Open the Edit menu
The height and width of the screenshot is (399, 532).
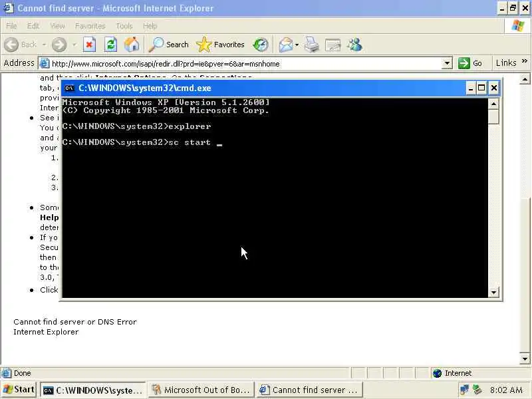[33, 26]
